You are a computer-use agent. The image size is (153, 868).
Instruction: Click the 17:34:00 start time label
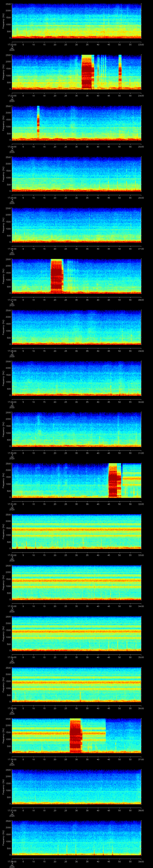(x=12, y=657)
